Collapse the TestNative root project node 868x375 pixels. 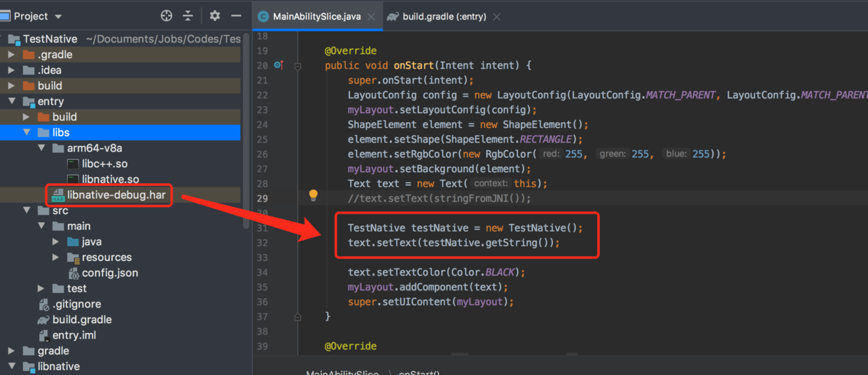tap(3, 39)
